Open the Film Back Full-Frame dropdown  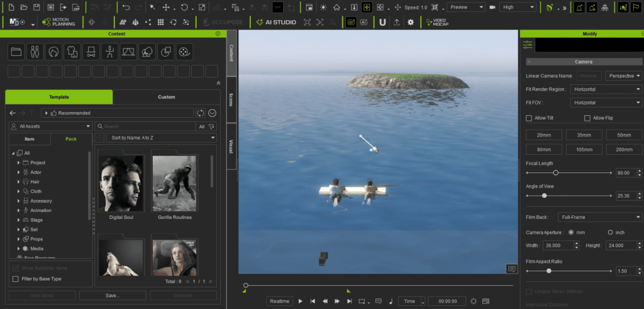point(599,217)
